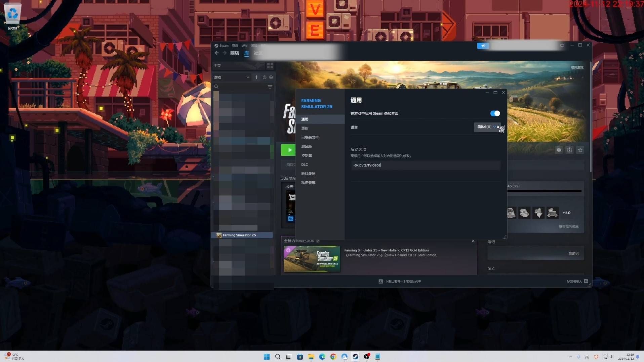Click download status 下载已暂停 text
The height and width of the screenshot is (362, 644).
click(x=403, y=281)
